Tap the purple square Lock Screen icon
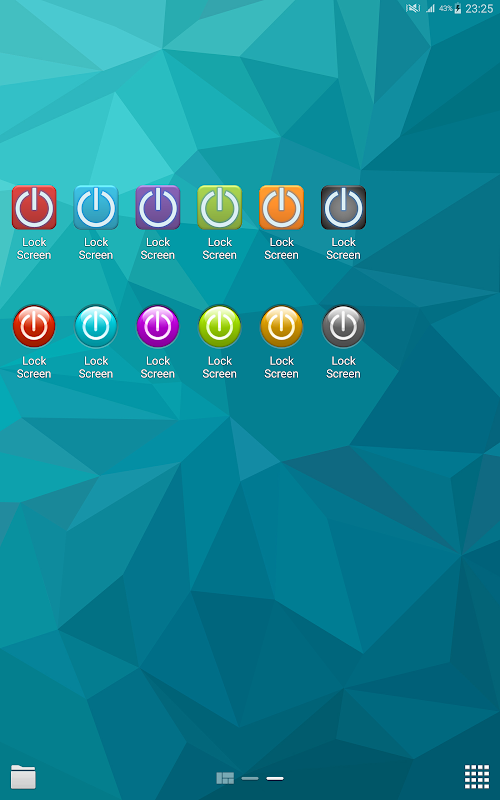The image size is (500, 800). [158, 208]
